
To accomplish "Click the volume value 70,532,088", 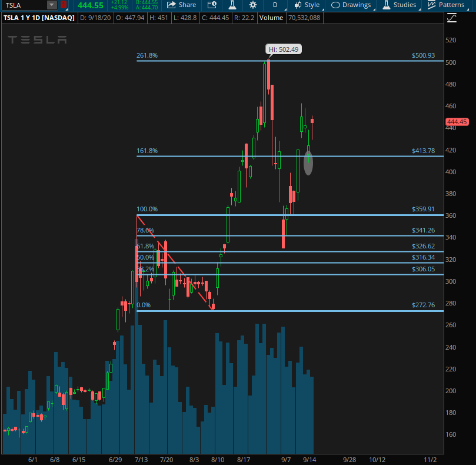I will (x=304, y=18).
